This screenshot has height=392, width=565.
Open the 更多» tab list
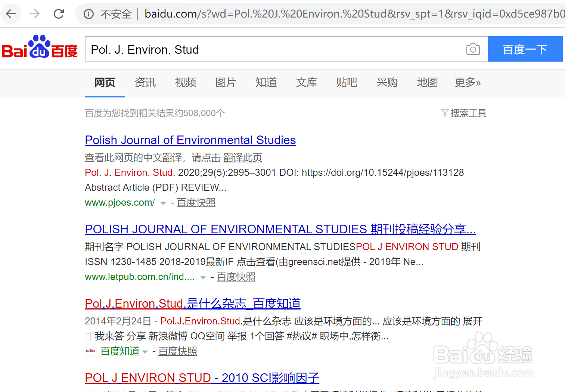(468, 83)
